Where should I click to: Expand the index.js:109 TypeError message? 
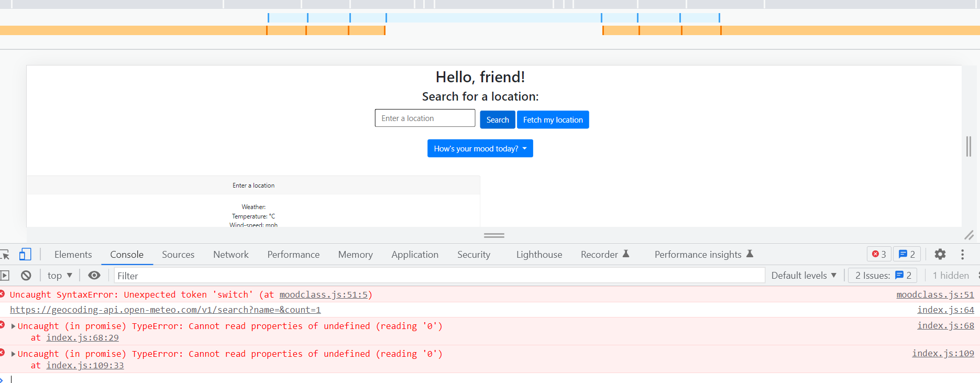(14, 354)
